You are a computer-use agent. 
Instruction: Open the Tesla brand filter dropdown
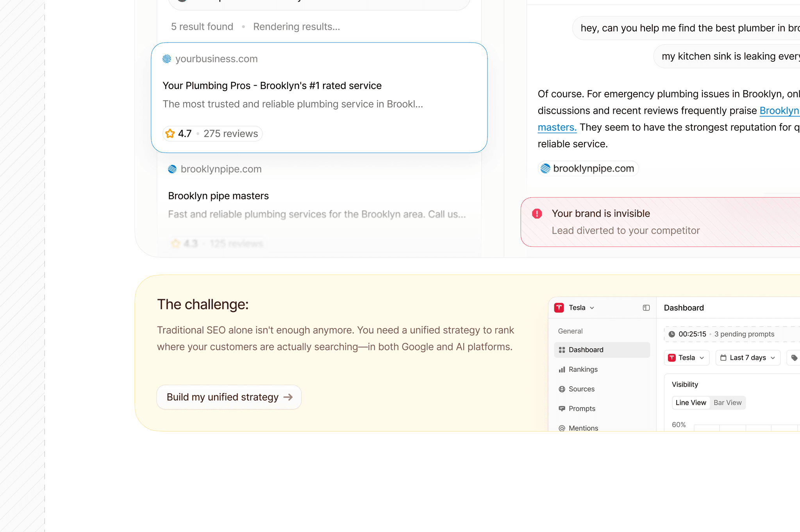(x=686, y=358)
